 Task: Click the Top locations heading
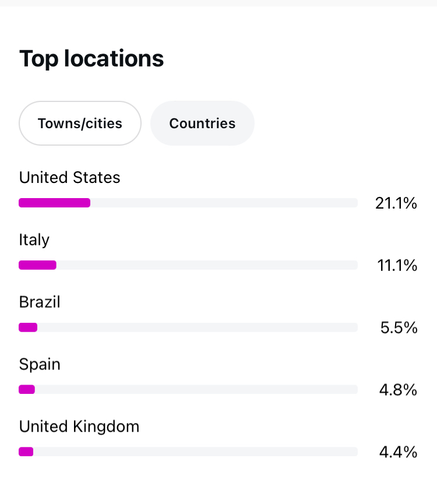91,59
